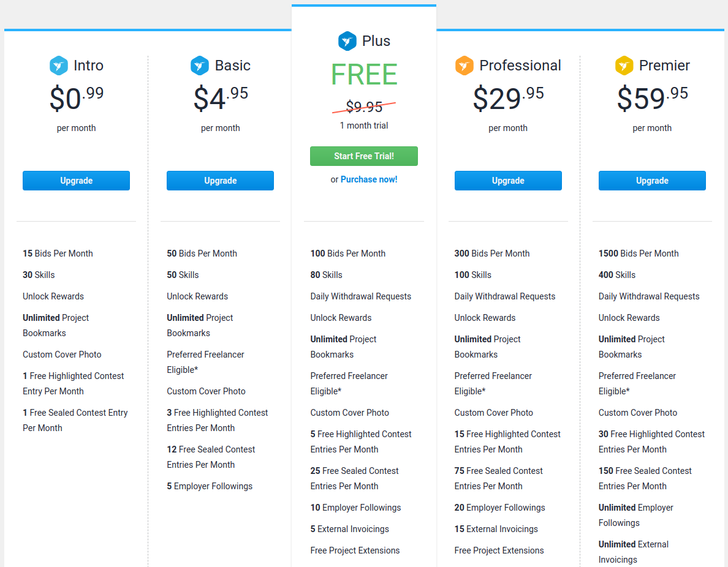
Task: Click the Professional plan heading
Action: point(520,66)
